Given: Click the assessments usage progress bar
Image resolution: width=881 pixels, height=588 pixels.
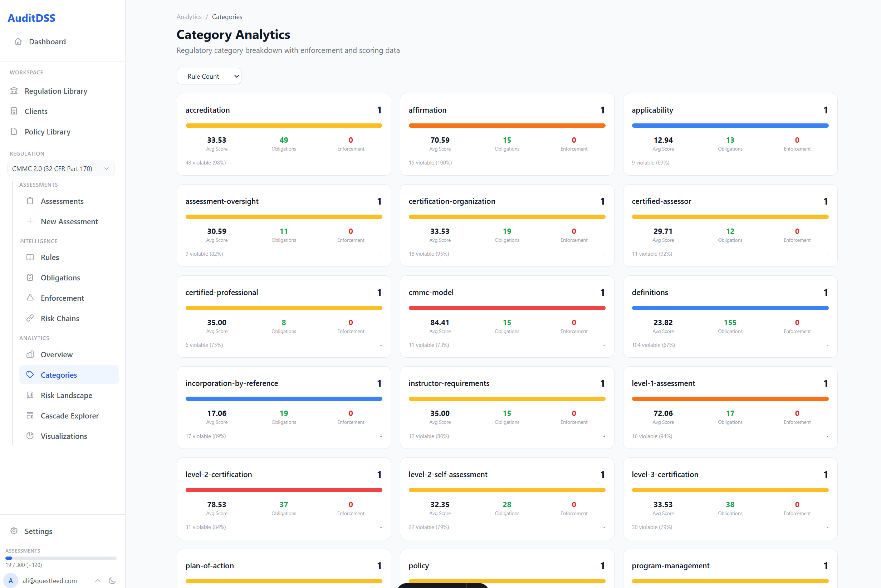Looking at the screenshot, I should 61,558.
